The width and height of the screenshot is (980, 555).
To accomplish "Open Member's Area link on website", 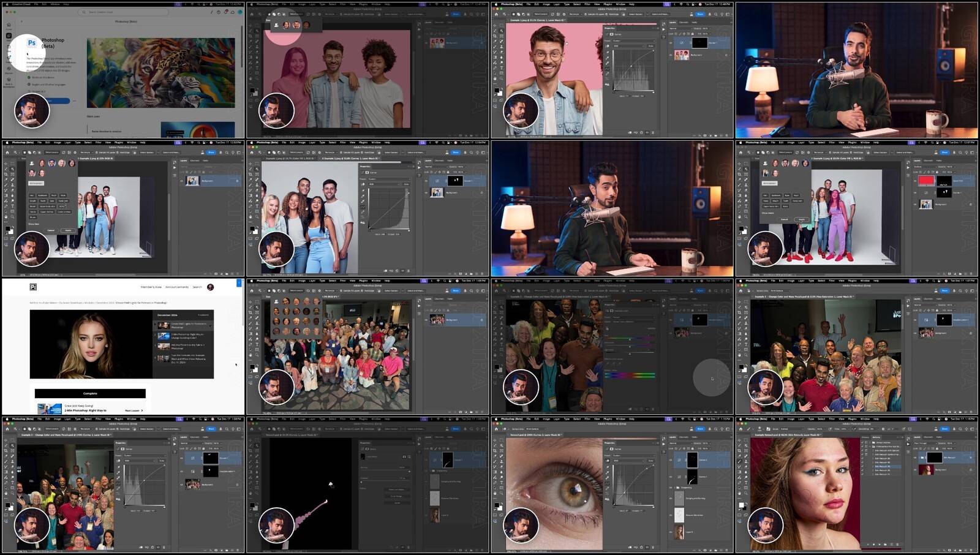I will [151, 287].
